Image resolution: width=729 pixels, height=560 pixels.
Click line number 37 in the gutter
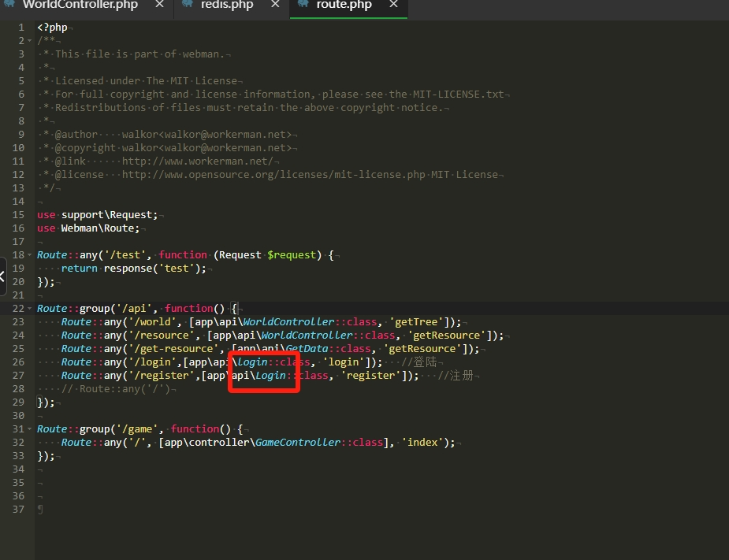click(x=18, y=510)
